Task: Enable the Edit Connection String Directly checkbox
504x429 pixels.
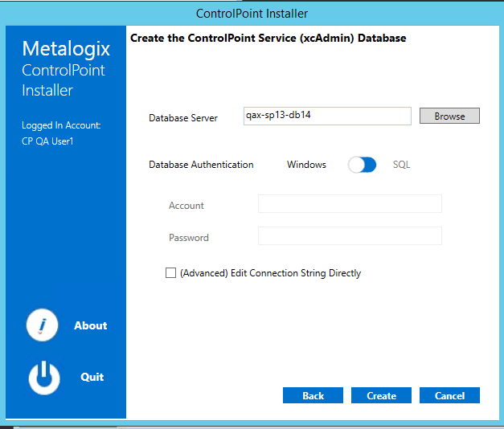Action: tap(170, 273)
